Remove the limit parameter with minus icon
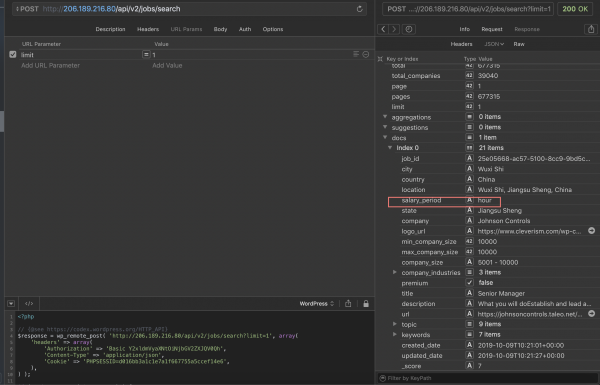 [366, 55]
